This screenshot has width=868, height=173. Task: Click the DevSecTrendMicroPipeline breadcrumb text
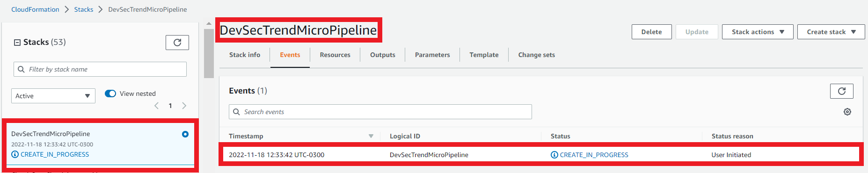[x=147, y=9]
